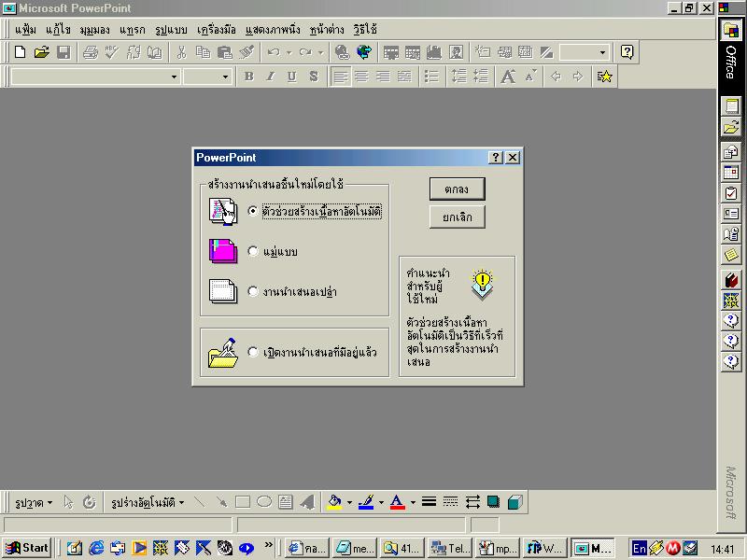Image resolution: width=747 pixels, height=560 pixels.
Task: Click the Windows Start button
Action: coord(27,548)
